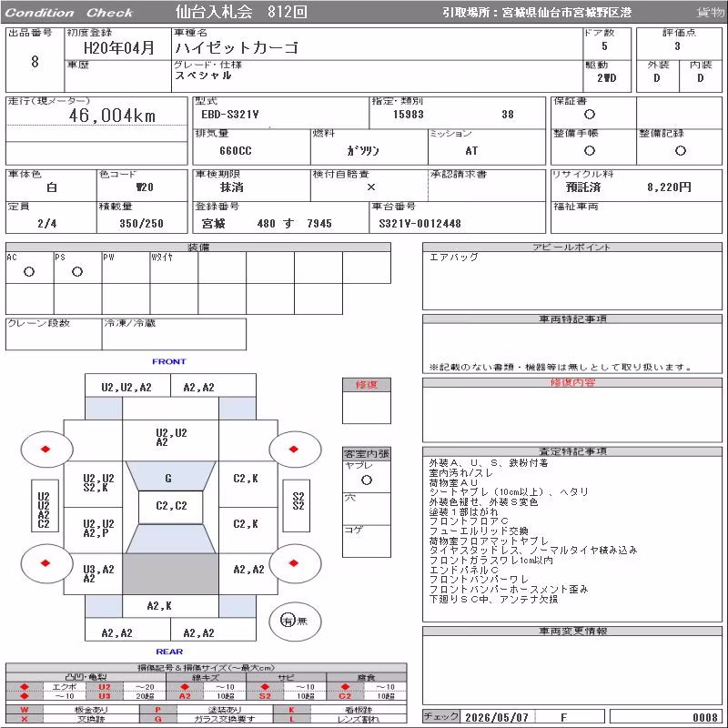Select the transmission value AT
The height and width of the screenshot is (728, 728).
(x=471, y=151)
